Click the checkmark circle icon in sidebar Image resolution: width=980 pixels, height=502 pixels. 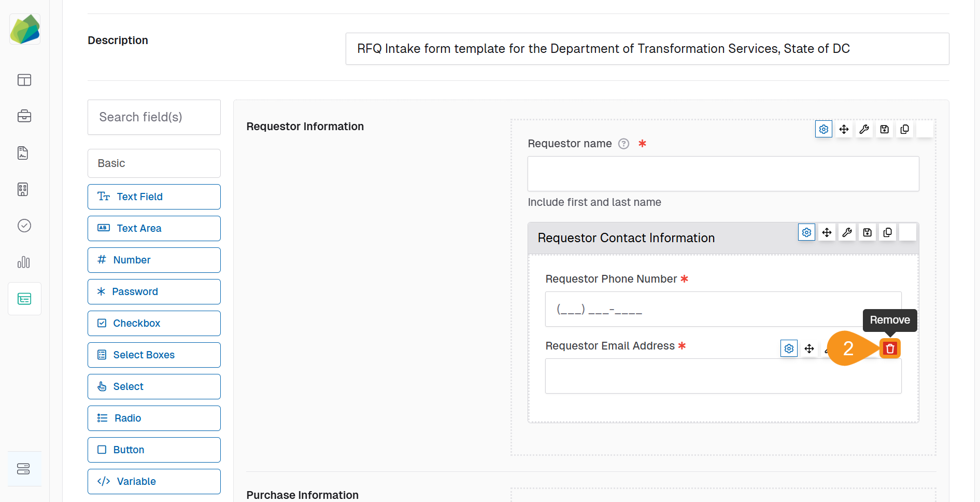[x=24, y=226]
